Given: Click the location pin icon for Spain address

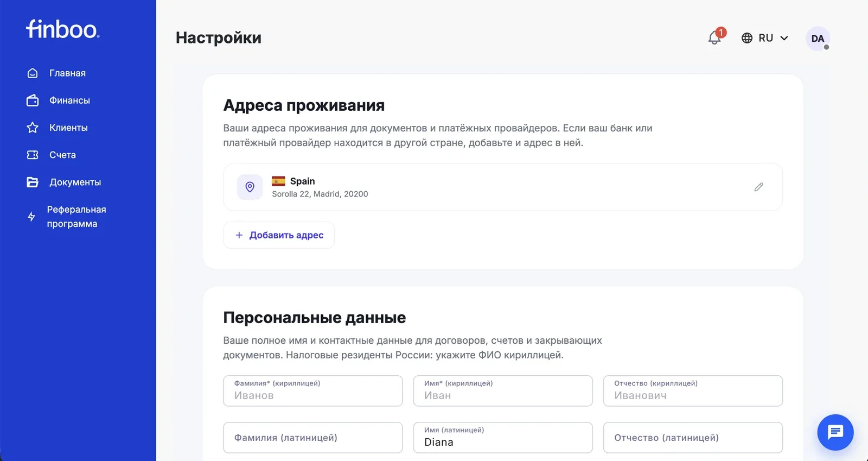Looking at the screenshot, I should (x=250, y=187).
